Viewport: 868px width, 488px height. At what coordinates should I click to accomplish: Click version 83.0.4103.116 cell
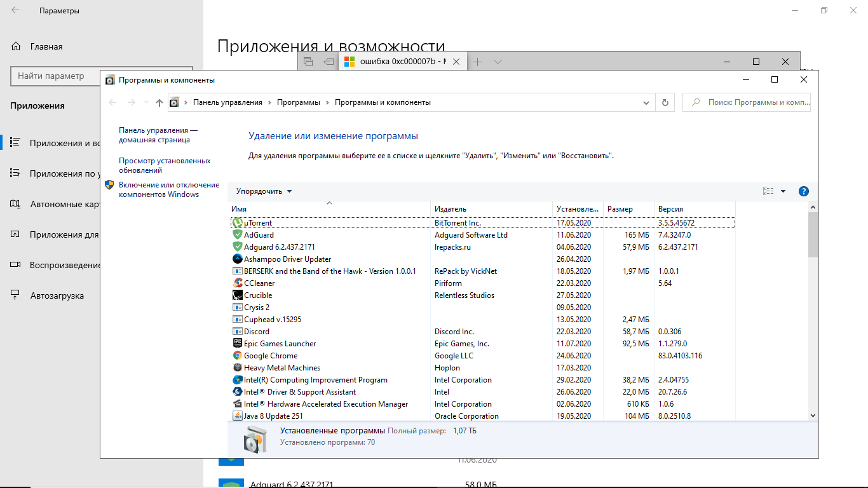point(681,356)
